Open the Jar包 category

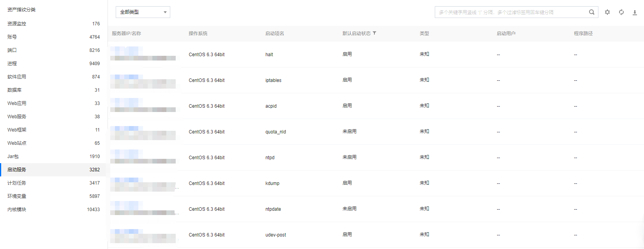(x=13, y=157)
